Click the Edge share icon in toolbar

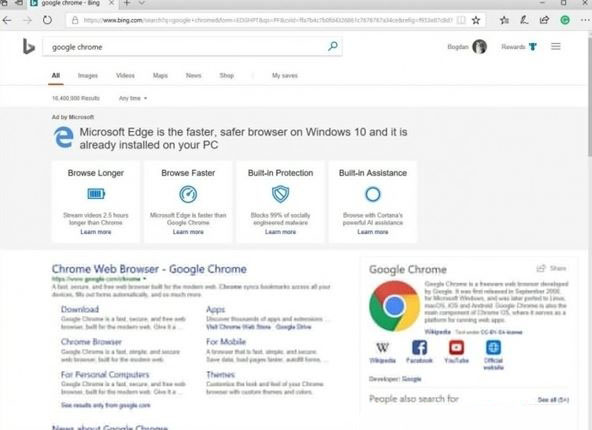(x=544, y=20)
